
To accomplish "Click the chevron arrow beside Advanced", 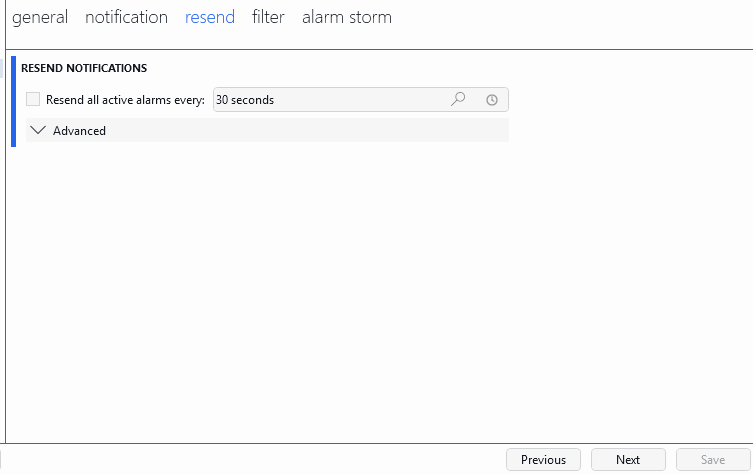I will (38, 130).
